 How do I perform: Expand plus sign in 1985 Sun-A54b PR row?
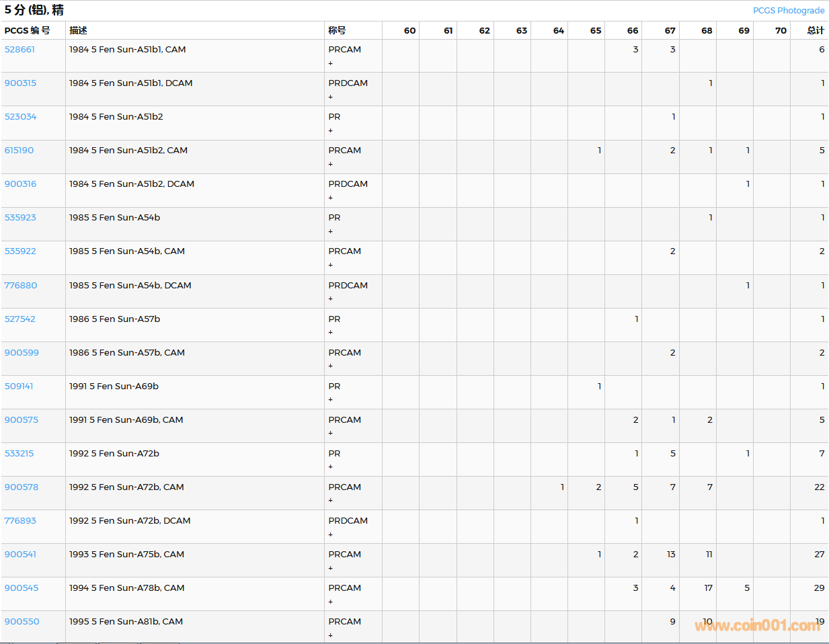point(331,232)
